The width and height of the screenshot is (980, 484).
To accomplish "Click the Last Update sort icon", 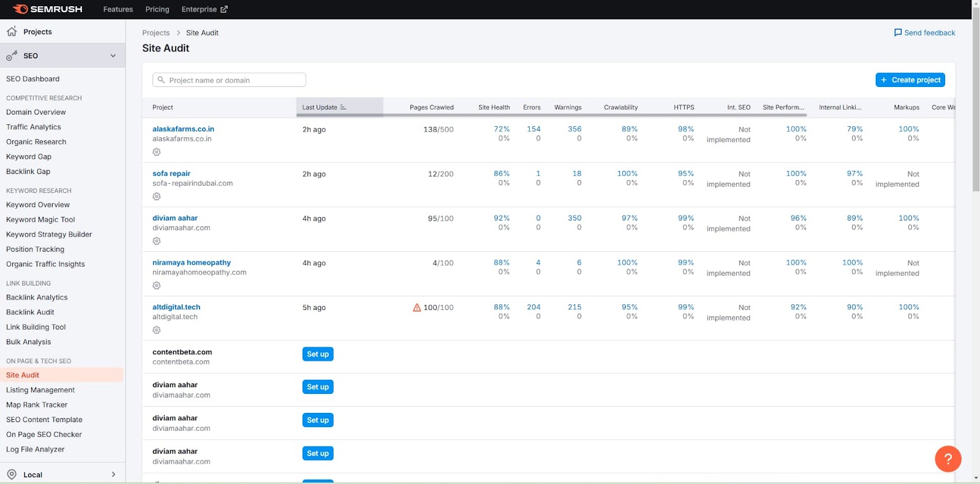I will coord(343,107).
